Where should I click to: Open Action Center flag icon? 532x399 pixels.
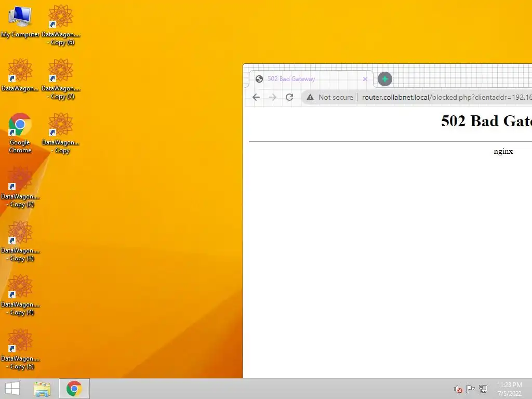point(470,389)
